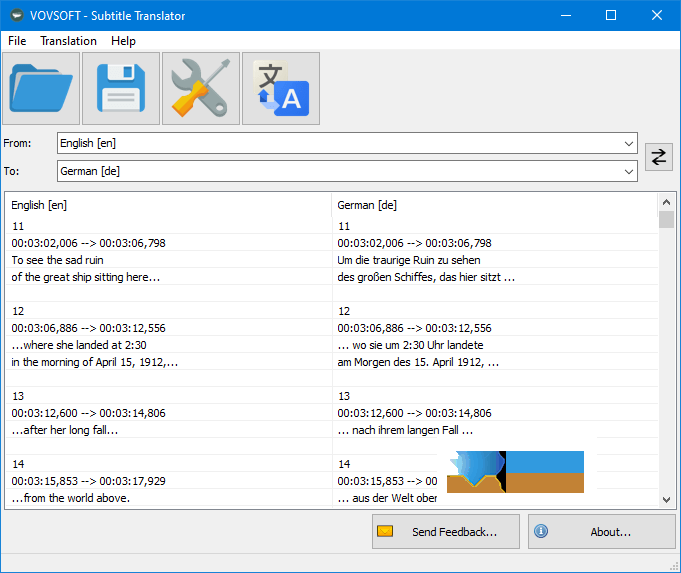This screenshot has height=573, width=681.
Task: Click German timestamp 00:03:06,886 --> 00:03:12,556
Action: 414,328
